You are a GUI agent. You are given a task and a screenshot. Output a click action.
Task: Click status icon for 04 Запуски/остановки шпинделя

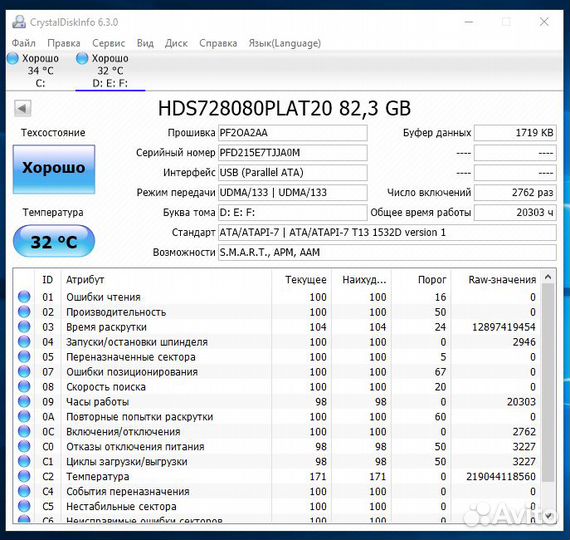[24, 341]
